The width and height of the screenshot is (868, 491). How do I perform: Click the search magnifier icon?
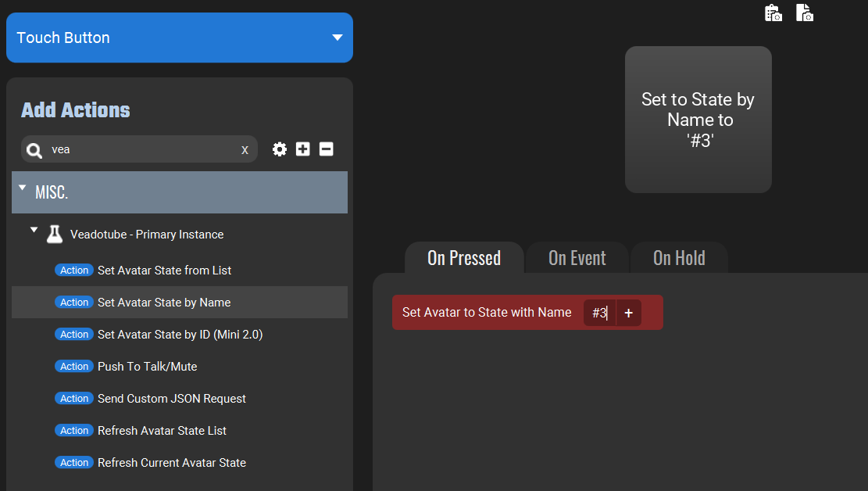pos(34,150)
